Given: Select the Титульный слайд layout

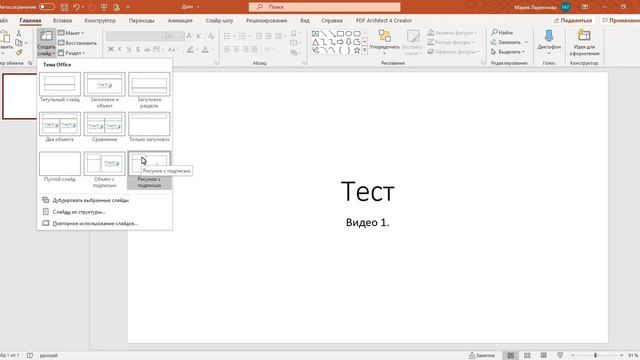Looking at the screenshot, I should click(60, 87).
